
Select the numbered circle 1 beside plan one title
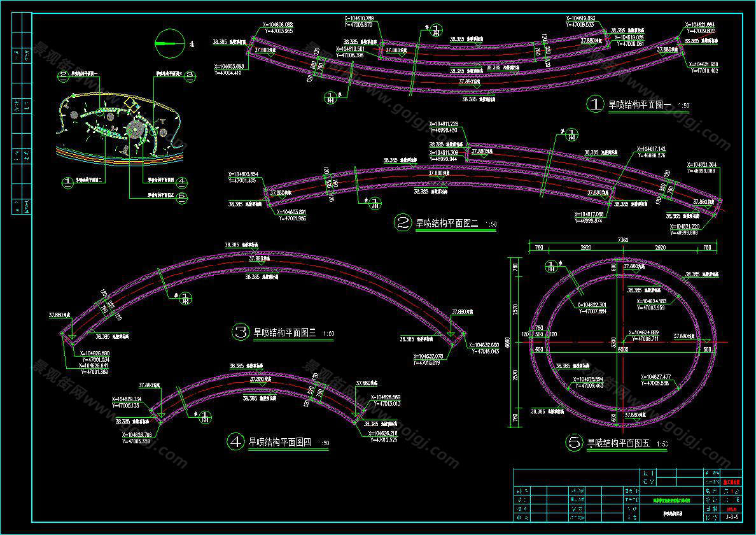pyautogui.click(x=594, y=104)
